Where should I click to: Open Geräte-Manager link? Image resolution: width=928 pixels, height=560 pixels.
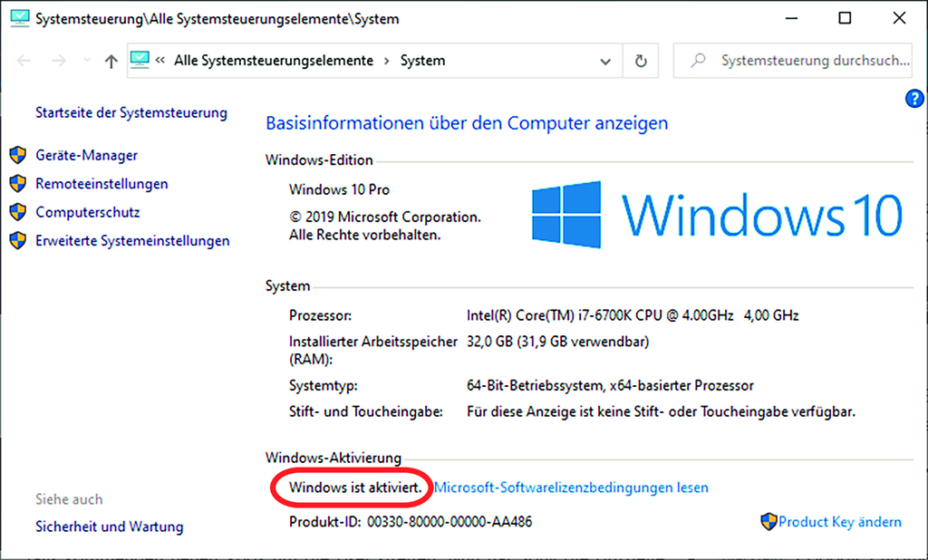click(86, 155)
